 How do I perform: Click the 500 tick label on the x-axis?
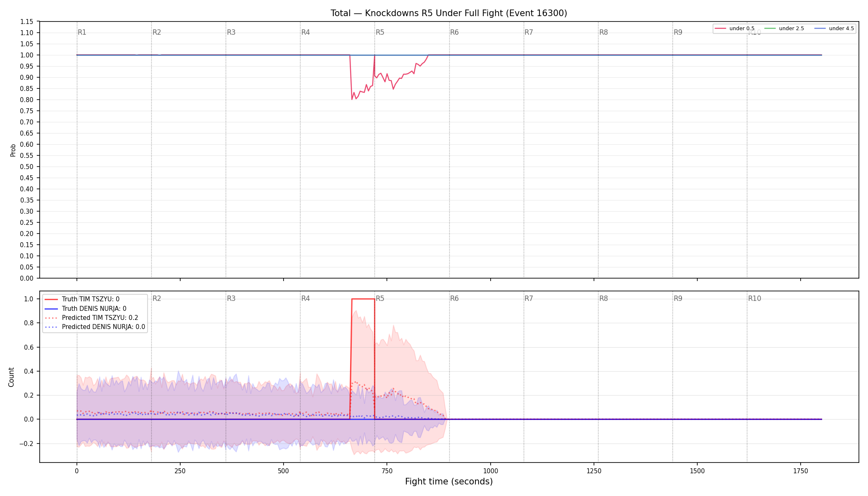[283, 471]
